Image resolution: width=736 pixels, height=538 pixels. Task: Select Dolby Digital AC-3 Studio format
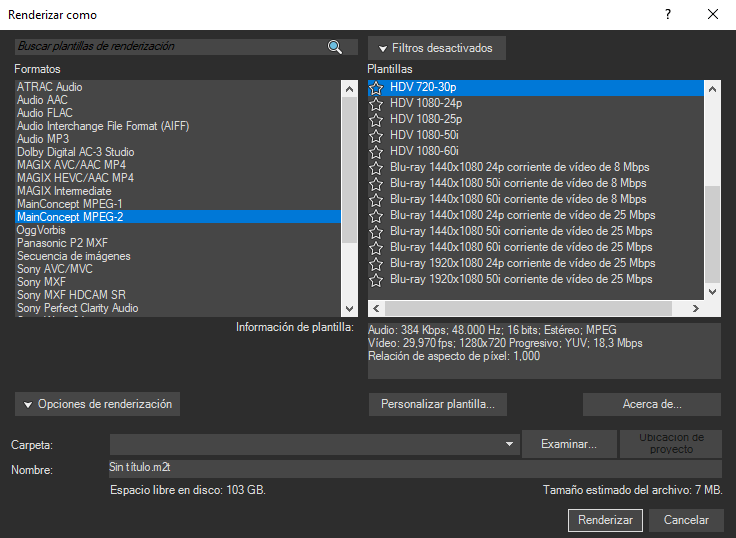pyautogui.click(x=178, y=152)
